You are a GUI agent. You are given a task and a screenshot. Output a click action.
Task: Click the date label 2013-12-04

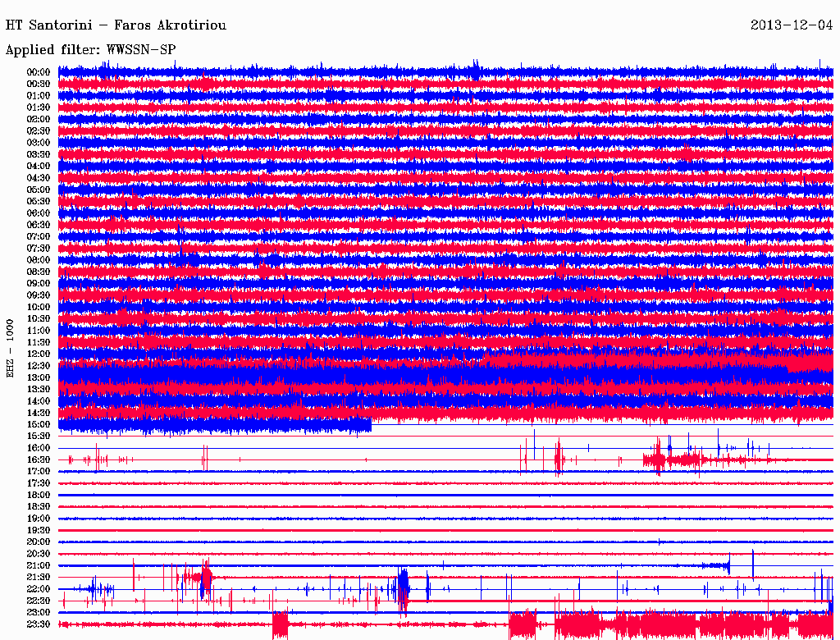[x=792, y=25]
